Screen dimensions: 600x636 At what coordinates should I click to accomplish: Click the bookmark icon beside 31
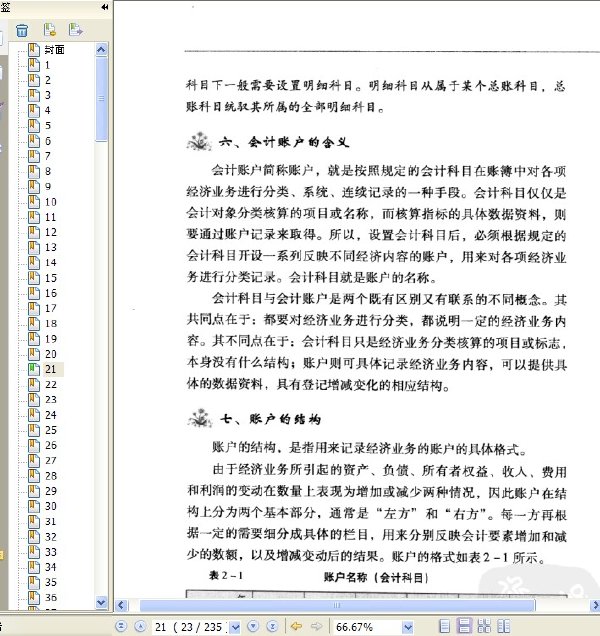click(x=34, y=521)
